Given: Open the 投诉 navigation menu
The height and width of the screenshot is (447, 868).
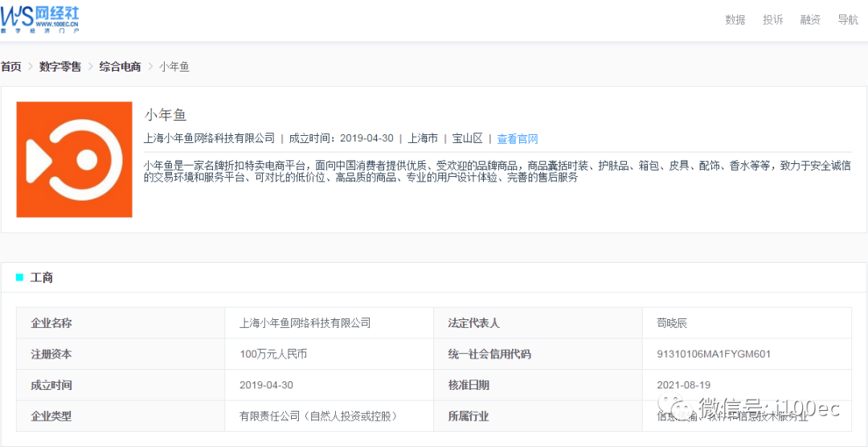Looking at the screenshot, I should click(773, 20).
